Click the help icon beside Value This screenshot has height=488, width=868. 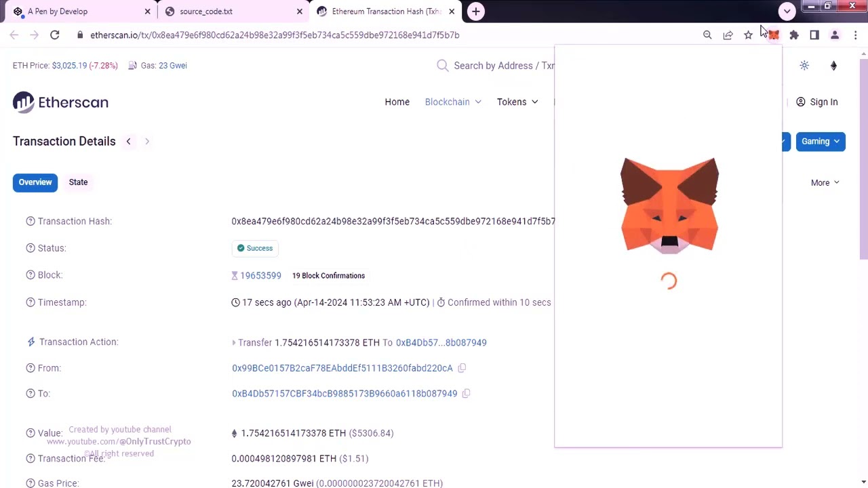pos(31,433)
